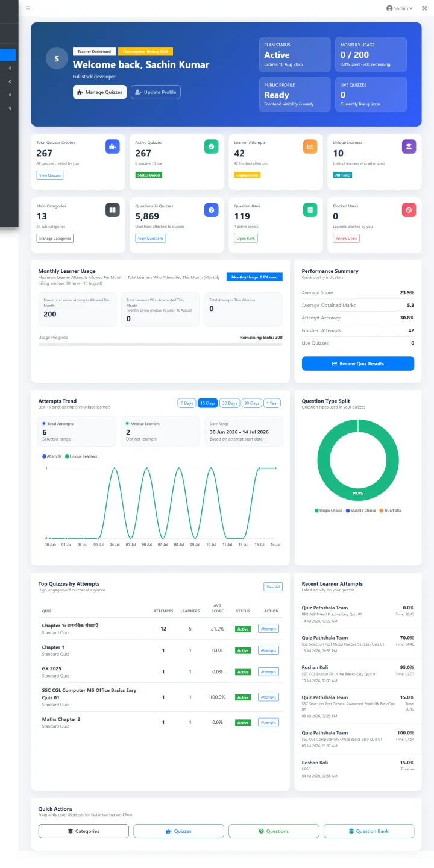Viewport: 434px width, 868px height.
Task: Click the GK 2025 quiz title
Action: point(52,668)
